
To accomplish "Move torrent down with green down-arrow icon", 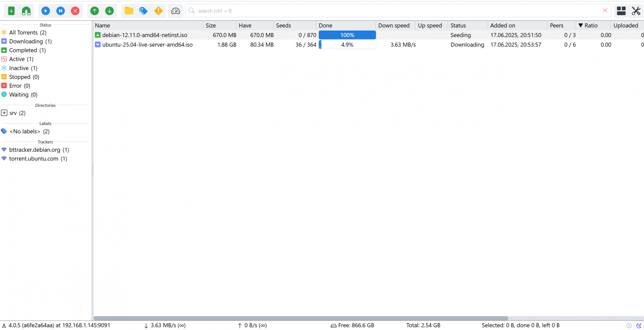I will point(109,11).
